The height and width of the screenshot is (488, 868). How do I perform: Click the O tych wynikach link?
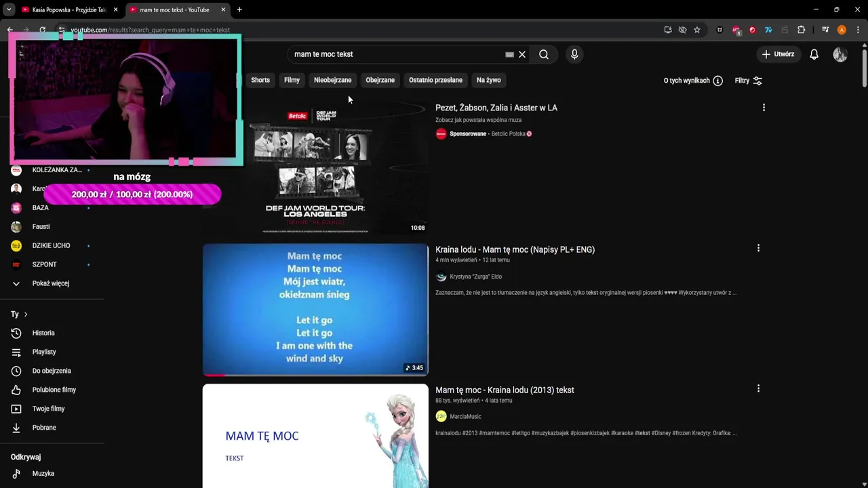[686, 81]
